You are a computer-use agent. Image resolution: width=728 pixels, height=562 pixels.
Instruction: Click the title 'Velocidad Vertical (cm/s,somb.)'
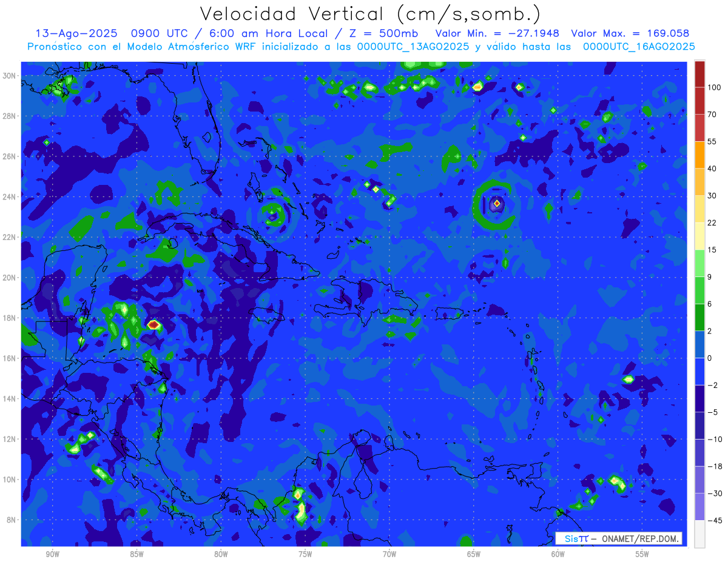pos(369,14)
